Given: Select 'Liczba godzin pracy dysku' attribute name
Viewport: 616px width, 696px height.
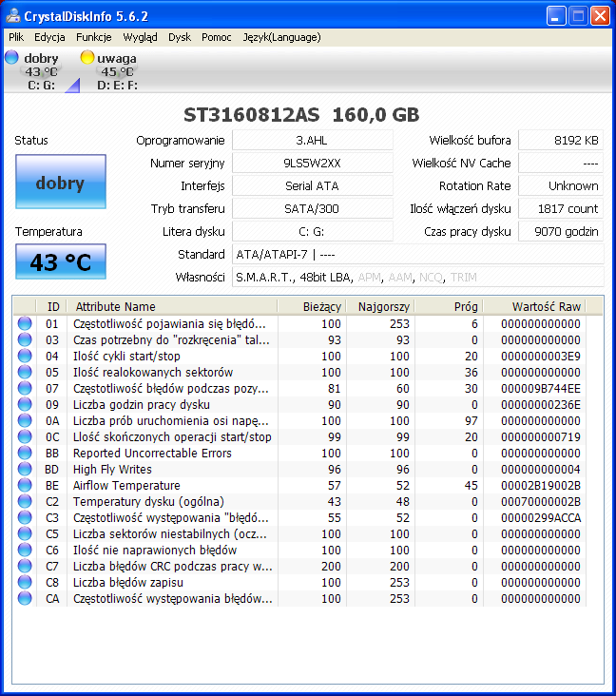Looking at the screenshot, I should [x=141, y=404].
